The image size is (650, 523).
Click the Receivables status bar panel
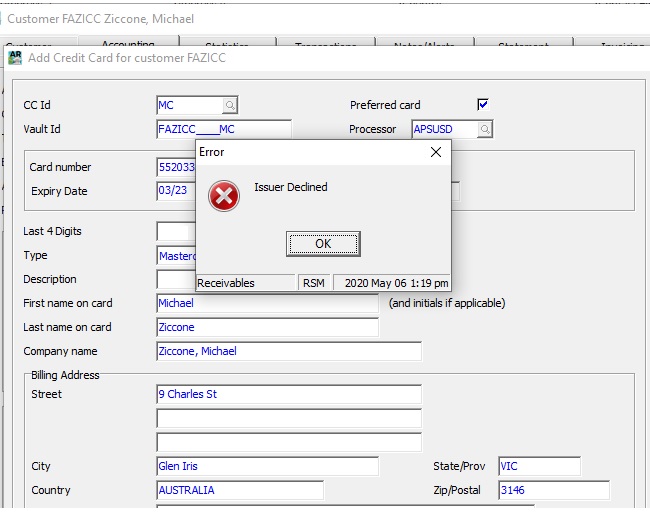coord(245,283)
